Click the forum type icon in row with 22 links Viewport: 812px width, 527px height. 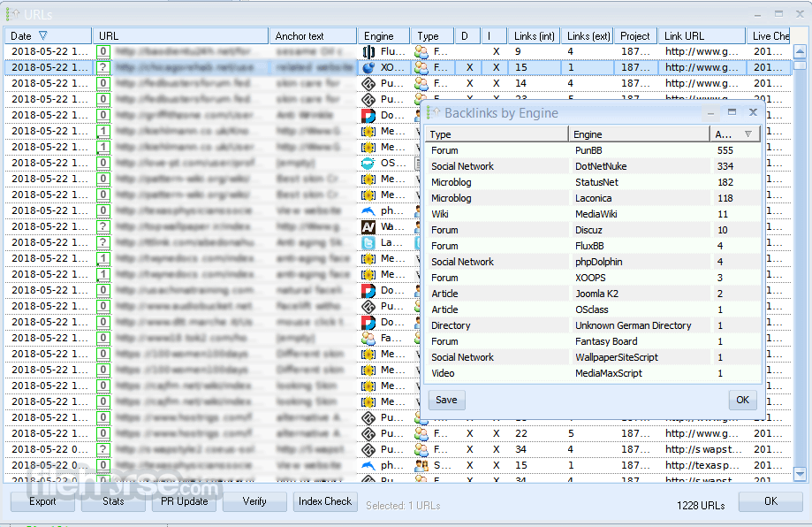pyautogui.click(x=421, y=433)
